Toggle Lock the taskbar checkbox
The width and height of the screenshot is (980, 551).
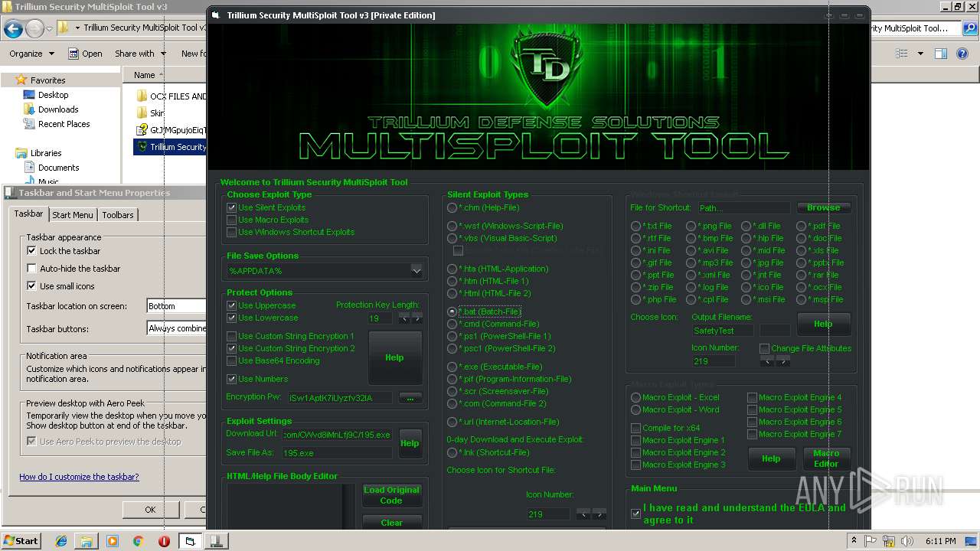31,251
